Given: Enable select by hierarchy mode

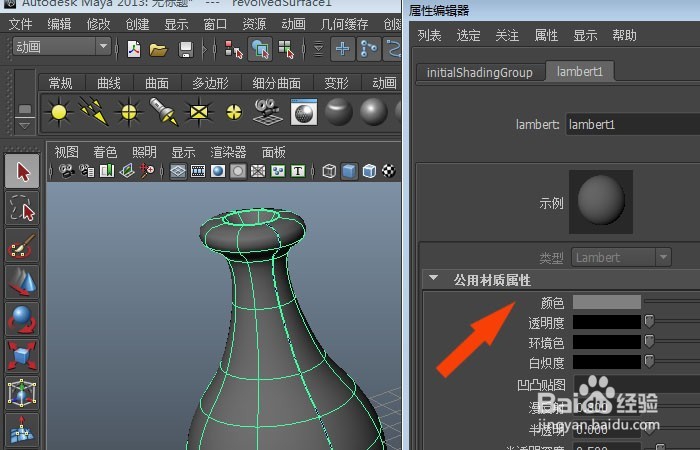Looking at the screenshot, I should pos(233,49).
